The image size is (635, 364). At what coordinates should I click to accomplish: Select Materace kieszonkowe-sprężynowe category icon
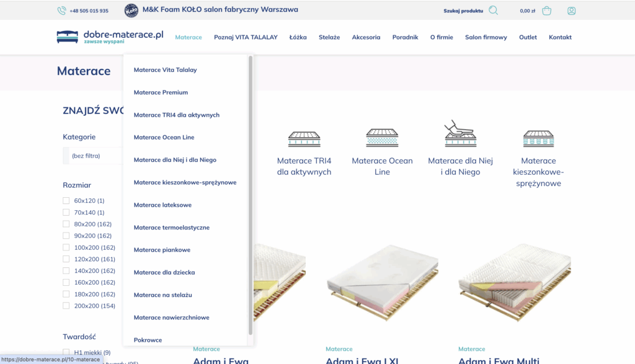click(x=538, y=138)
